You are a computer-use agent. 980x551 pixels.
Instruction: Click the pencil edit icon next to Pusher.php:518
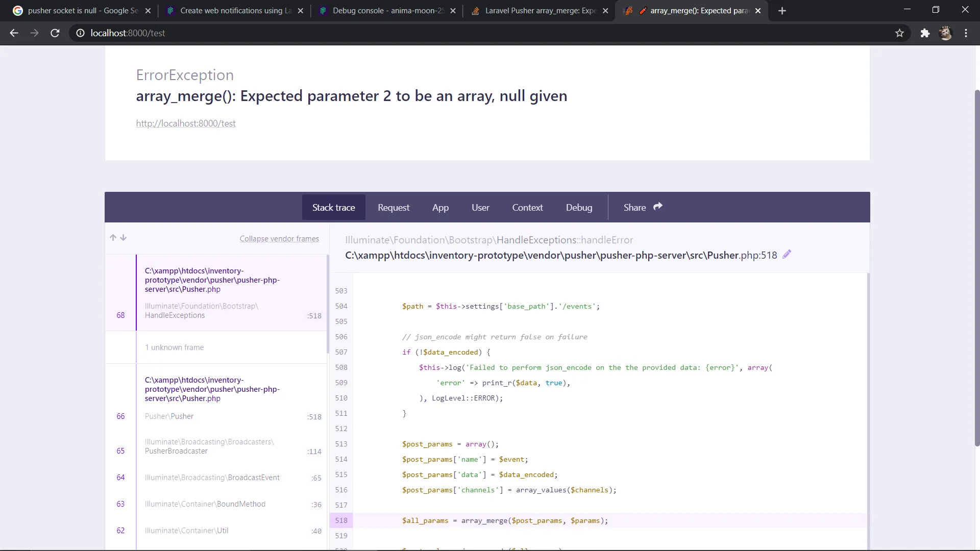tap(787, 254)
